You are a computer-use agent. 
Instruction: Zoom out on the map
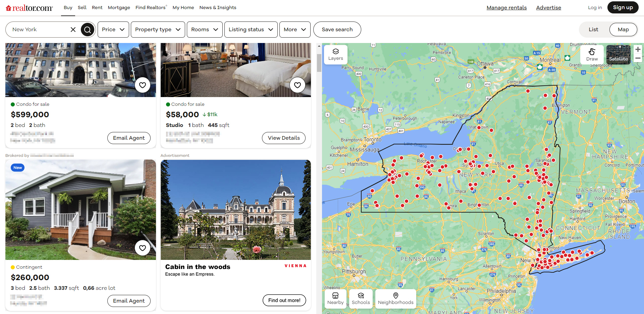pyautogui.click(x=638, y=58)
